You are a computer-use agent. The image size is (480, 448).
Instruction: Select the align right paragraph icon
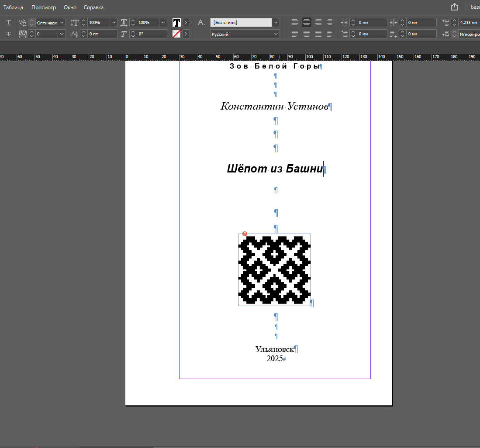[x=318, y=22]
